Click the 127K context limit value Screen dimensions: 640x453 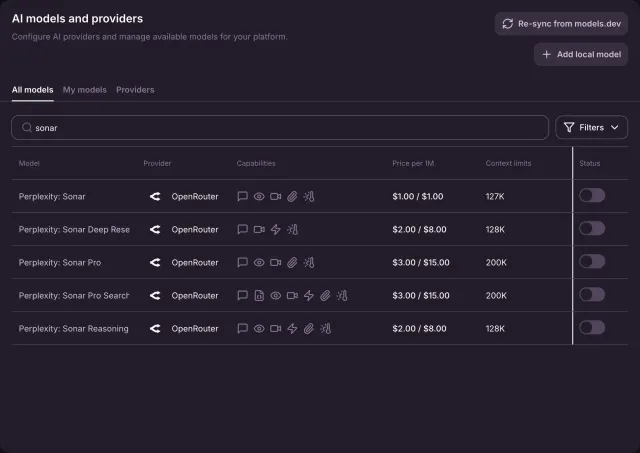point(495,196)
